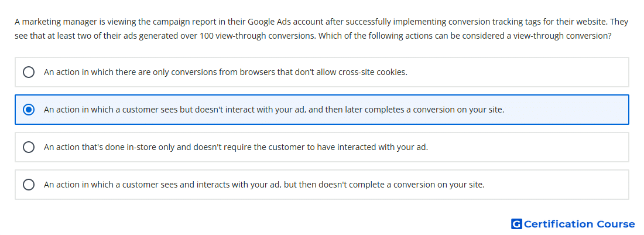Click the answer text about in-store only action

point(236,147)
